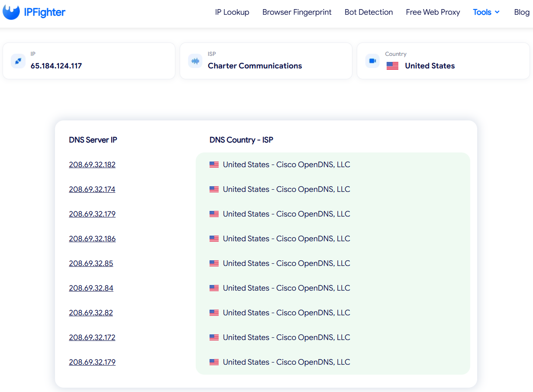Image resolution: width=533 pixels, height=392 pixels.
Task: Click the Country card's camera icon
Action: [x=372, y=61]
